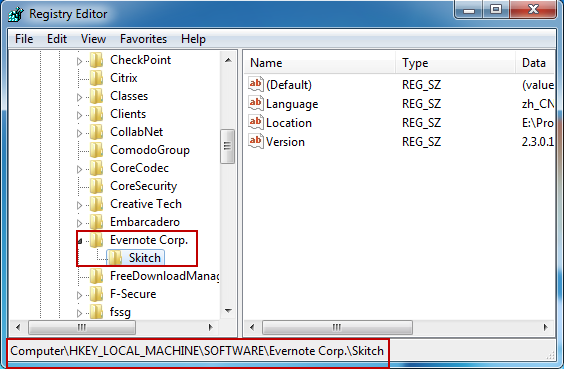
Task: Click the Creative Tech folder icon
Action: 96,204
